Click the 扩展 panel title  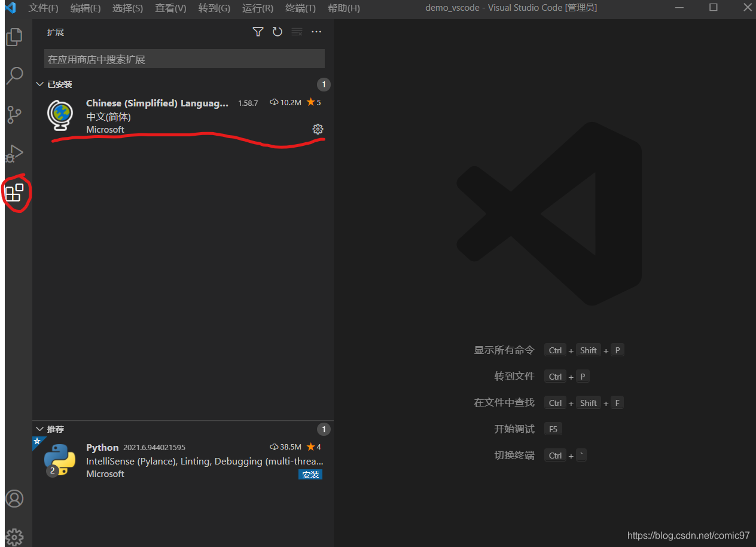click(x=56, y=32)
